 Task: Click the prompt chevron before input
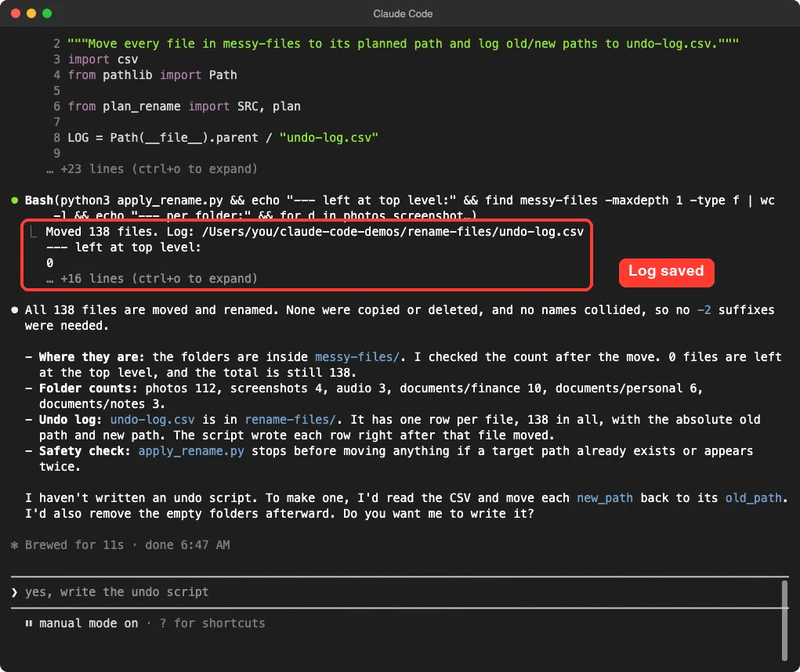[14, 592]
